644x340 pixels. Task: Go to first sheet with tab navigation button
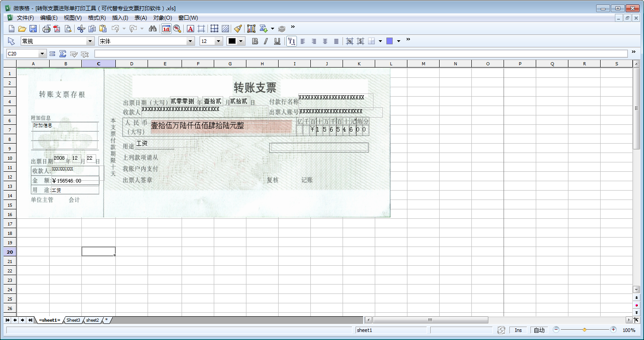tap(8, 320)
